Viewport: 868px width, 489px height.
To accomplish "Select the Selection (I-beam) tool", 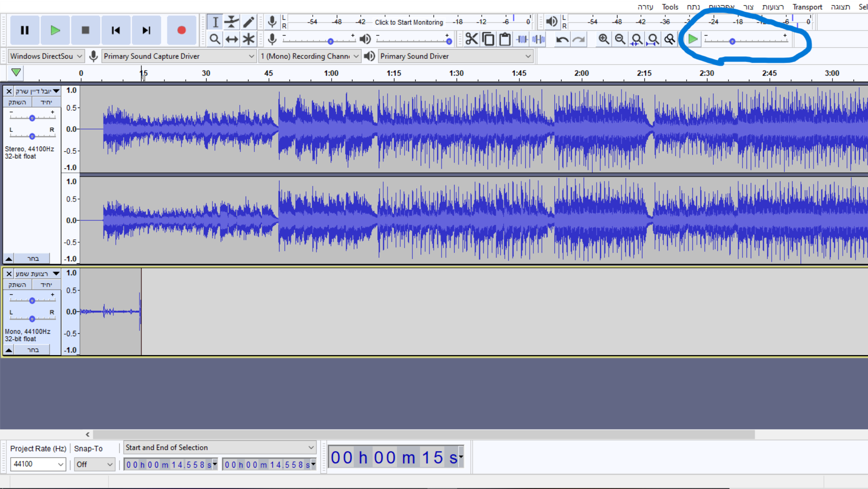I will 215,22.
